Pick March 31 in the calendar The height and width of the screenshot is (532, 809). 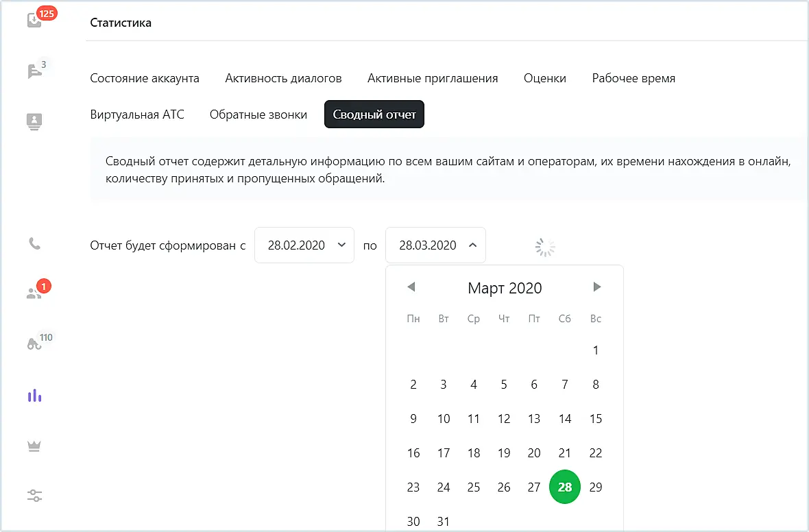coord(444,522)
